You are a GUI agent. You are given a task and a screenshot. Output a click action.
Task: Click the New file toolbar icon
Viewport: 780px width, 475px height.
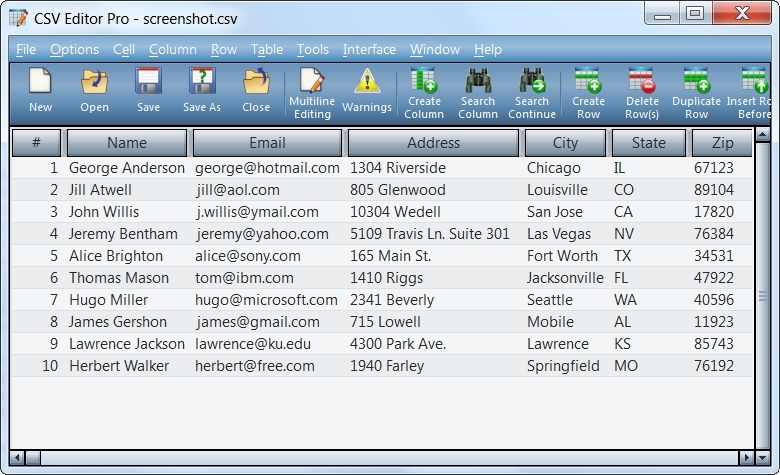point(40,91)
